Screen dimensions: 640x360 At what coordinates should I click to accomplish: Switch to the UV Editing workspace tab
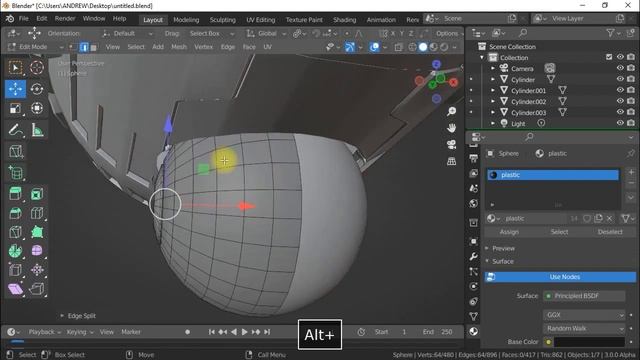point(260,20)
